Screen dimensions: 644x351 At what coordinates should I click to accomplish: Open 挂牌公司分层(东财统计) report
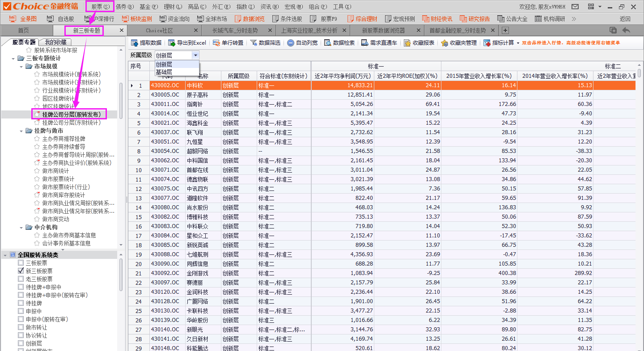(x=71, y=123)
